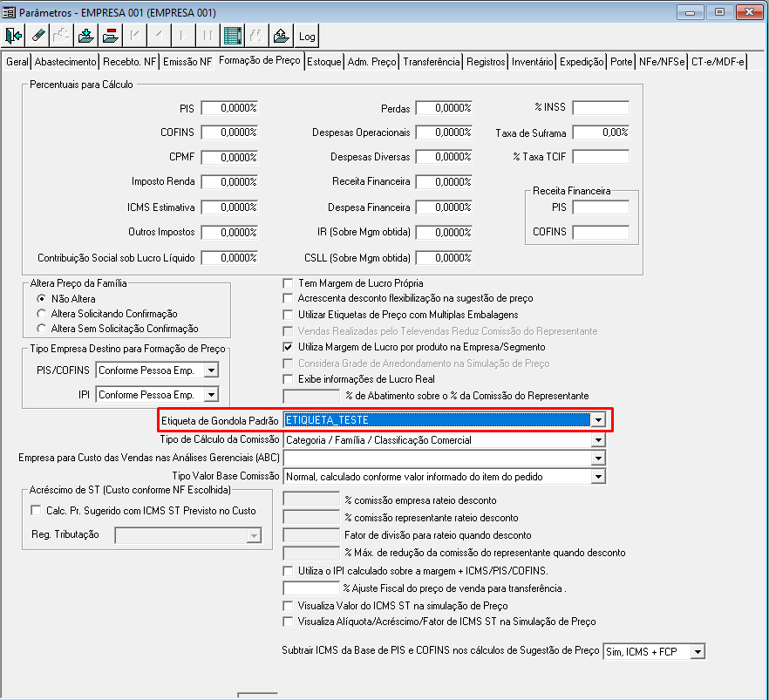Click the Log toolbar button

click(x=307, y=36)
